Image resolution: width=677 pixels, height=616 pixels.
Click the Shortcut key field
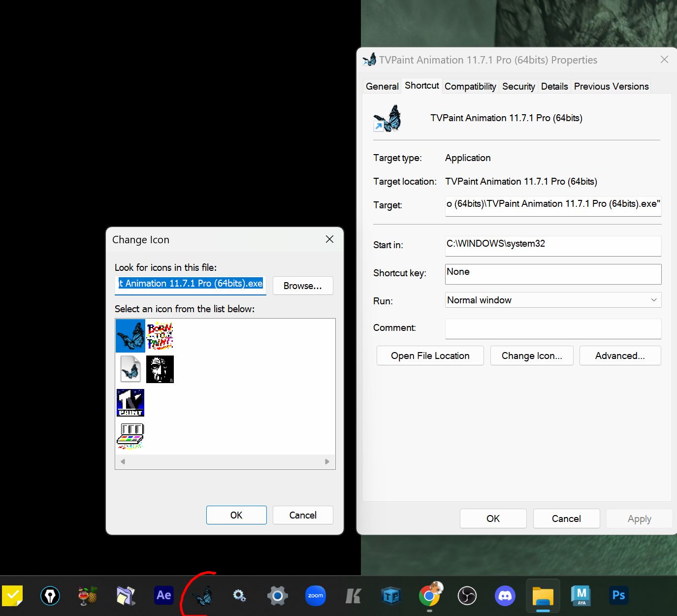click(x=553, y=274)
